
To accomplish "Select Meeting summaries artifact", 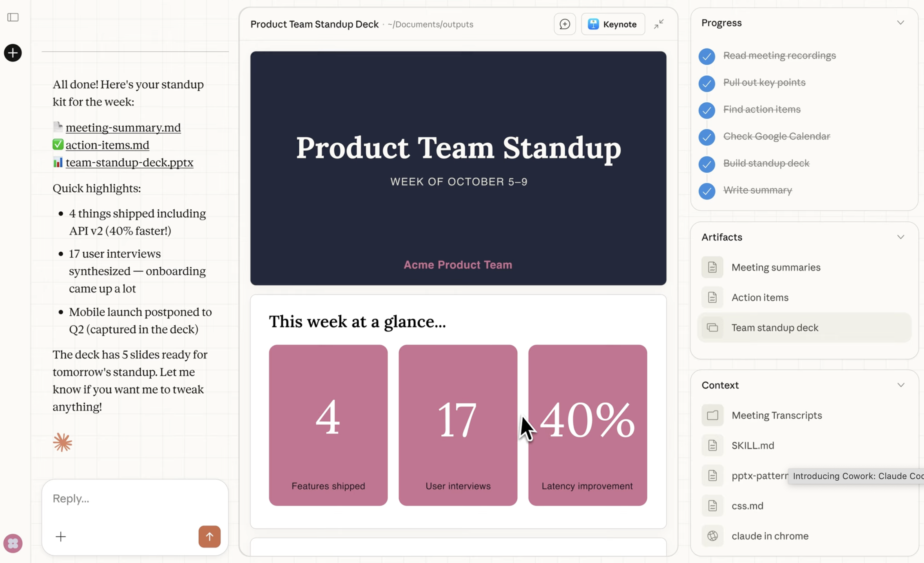I will pyautogui.click(x=775, y=267).
